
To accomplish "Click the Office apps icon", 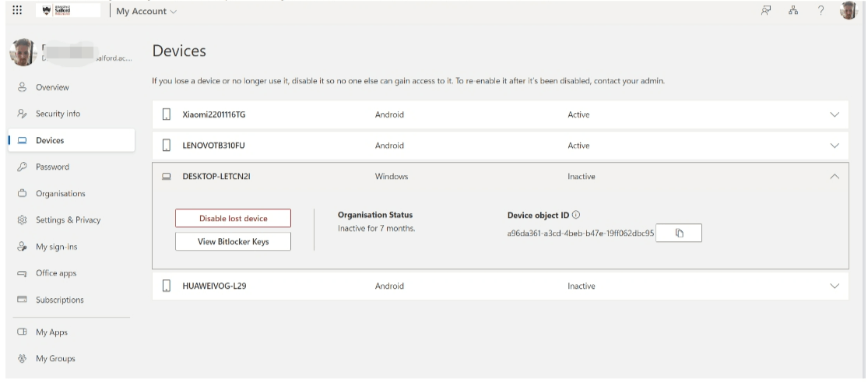I will point(22,273).
